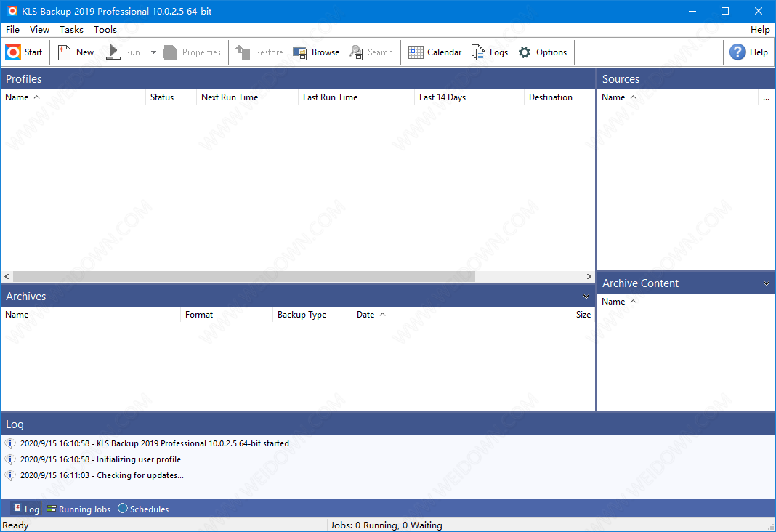This screenshot has width=776, height=532.
Task: Sort Archives by Backup Type column
Action: coord(312,315)
